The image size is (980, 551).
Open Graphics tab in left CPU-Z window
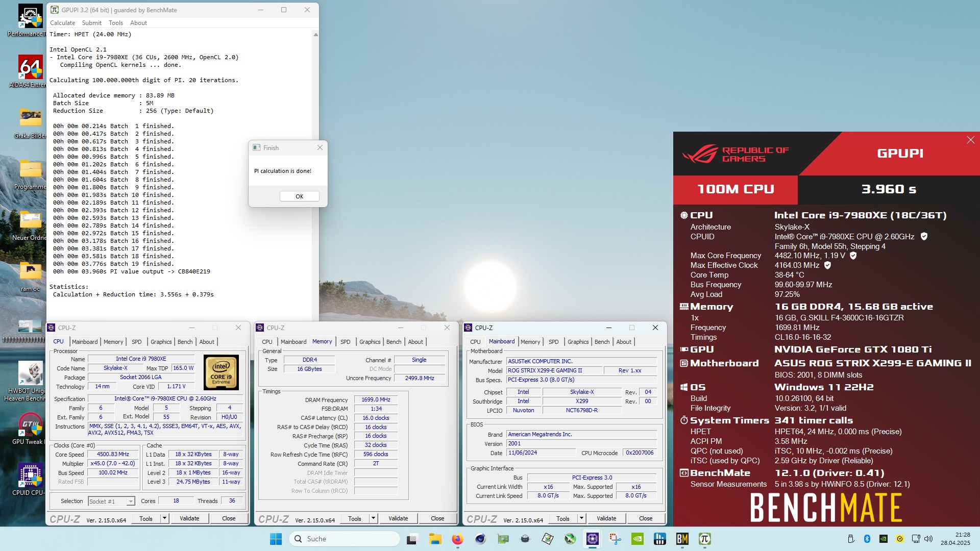[x=161, y=342]
